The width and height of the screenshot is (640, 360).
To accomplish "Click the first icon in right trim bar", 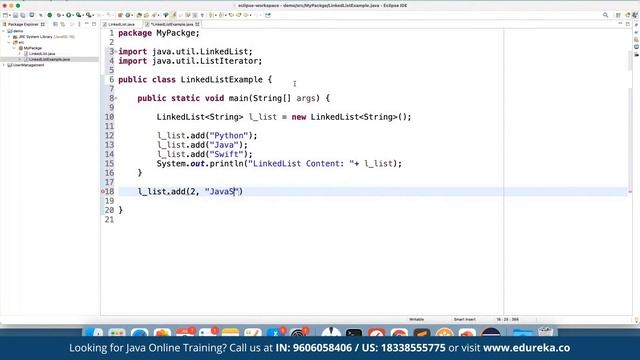I will (x=636, y=25).
